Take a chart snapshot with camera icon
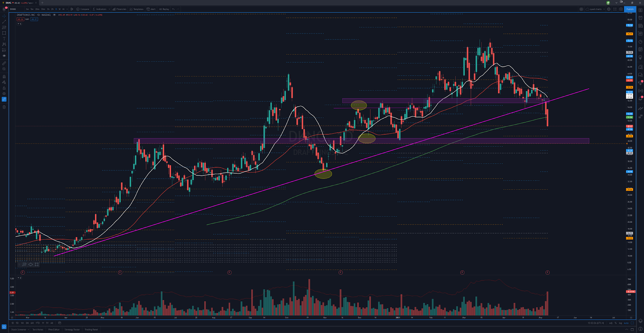Screen dimensions: 644x333 click(x=621, y=9)
